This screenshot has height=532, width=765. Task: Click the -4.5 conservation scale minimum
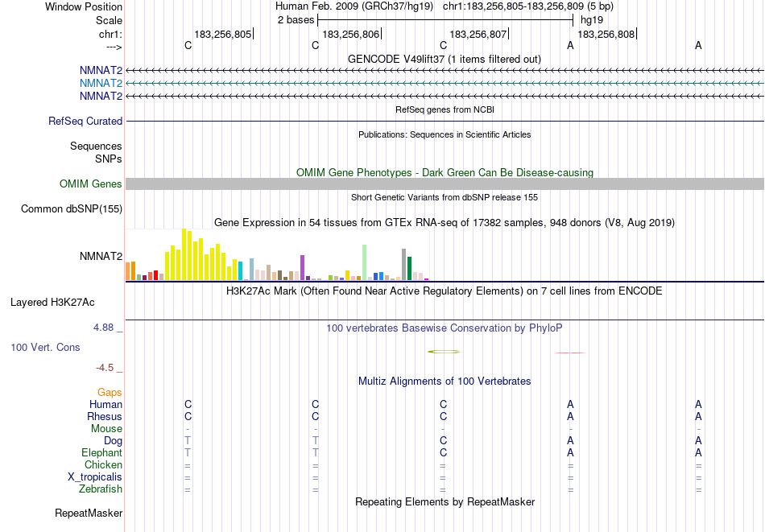[105, 367]
